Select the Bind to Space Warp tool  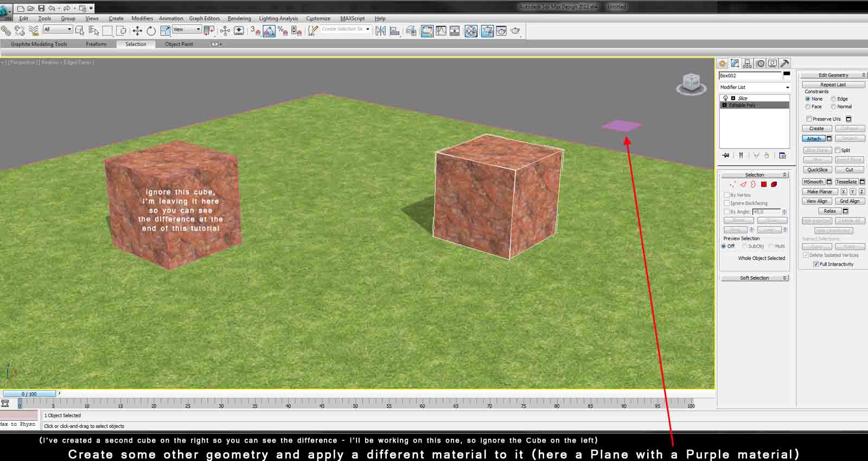pyautogui.click(x=34, y=30)
